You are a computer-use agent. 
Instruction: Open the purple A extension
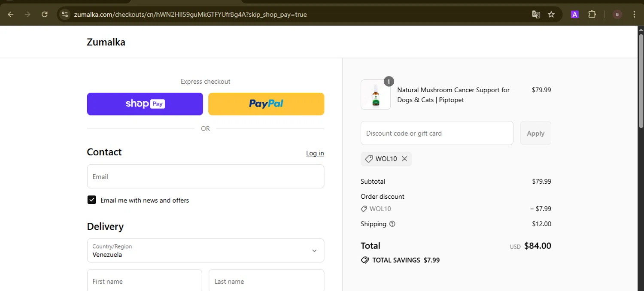coord(575,15)
